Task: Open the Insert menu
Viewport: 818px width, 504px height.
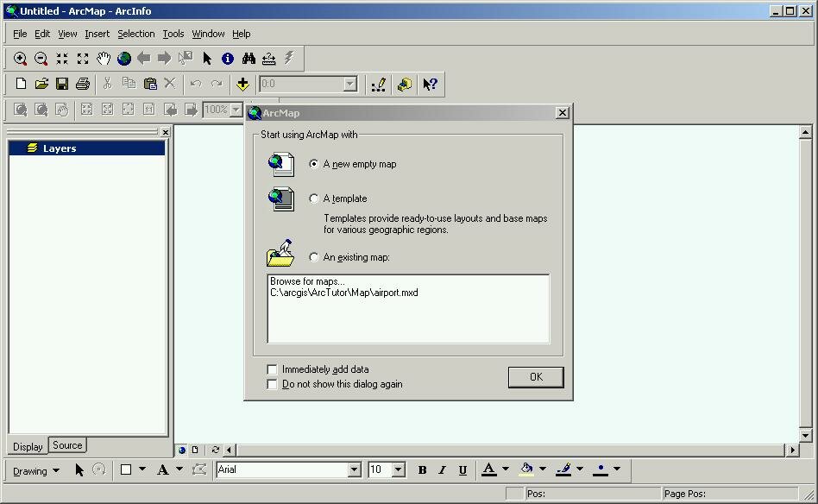Action: click(x=97, y=34)
